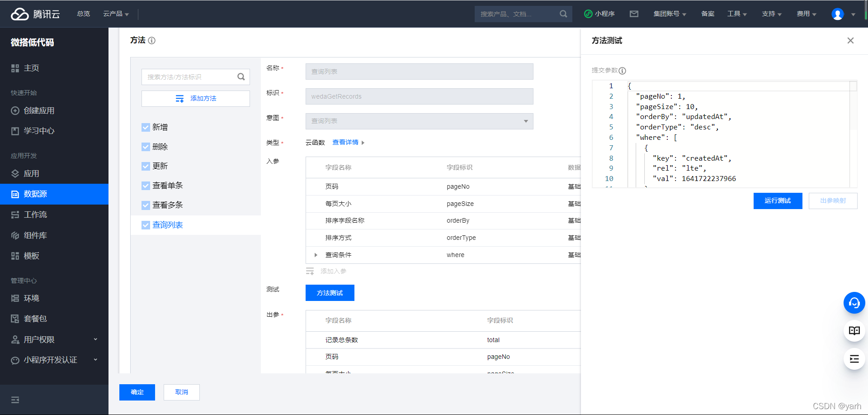The image size is (868, 415).
Task: Open the mail envelope icon
Action: tap(634, 14)
